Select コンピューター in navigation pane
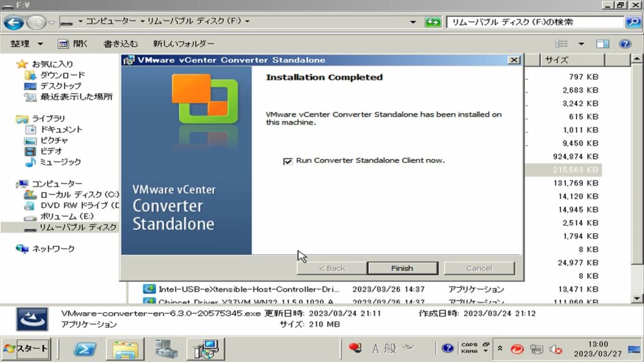 pos(57,184)
